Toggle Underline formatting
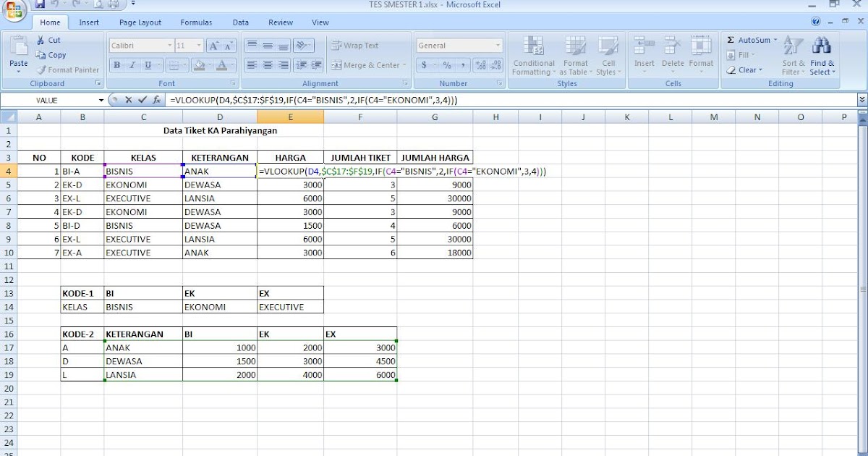The height and width of the screenshot is (456, 868). (148, 65)
